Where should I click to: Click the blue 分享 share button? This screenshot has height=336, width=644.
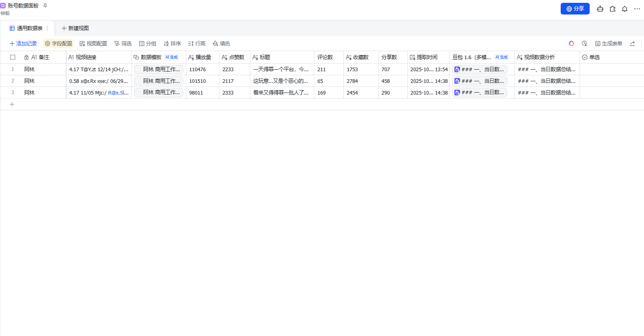click(575, 9)
